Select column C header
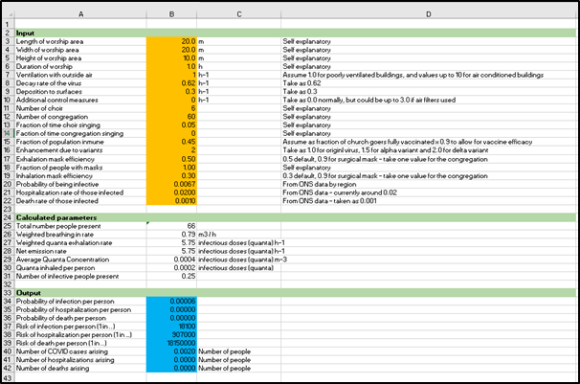The height and width of the screenshot is (384, 580). [239, 14]
